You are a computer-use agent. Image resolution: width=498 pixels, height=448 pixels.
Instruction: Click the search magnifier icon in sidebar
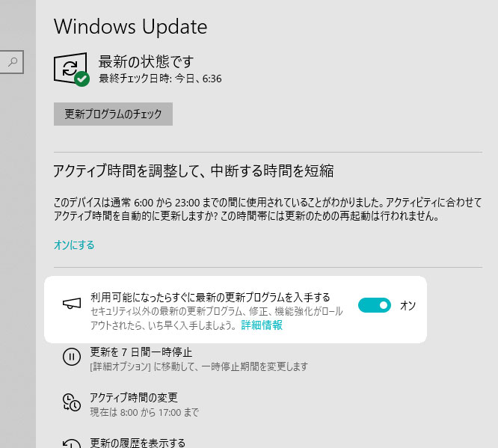click(x=13, y=61)
